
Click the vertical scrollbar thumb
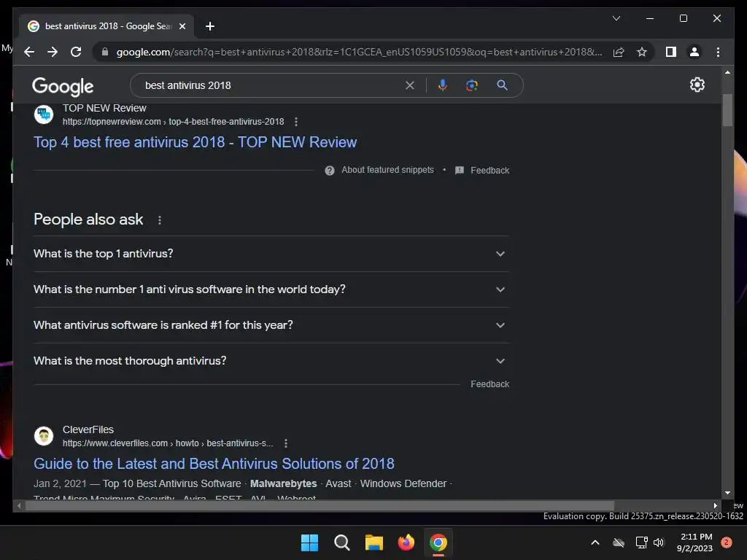[x=727, y=110]
